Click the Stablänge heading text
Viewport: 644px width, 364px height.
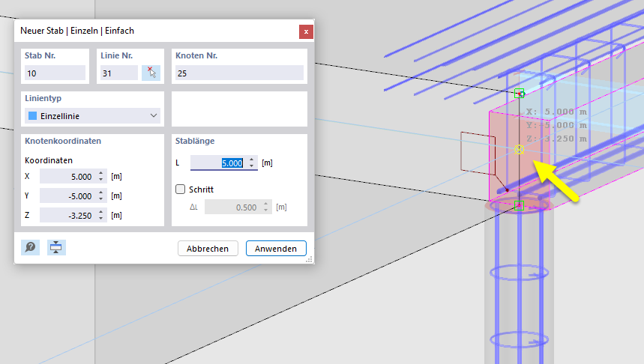coord(195,141)
